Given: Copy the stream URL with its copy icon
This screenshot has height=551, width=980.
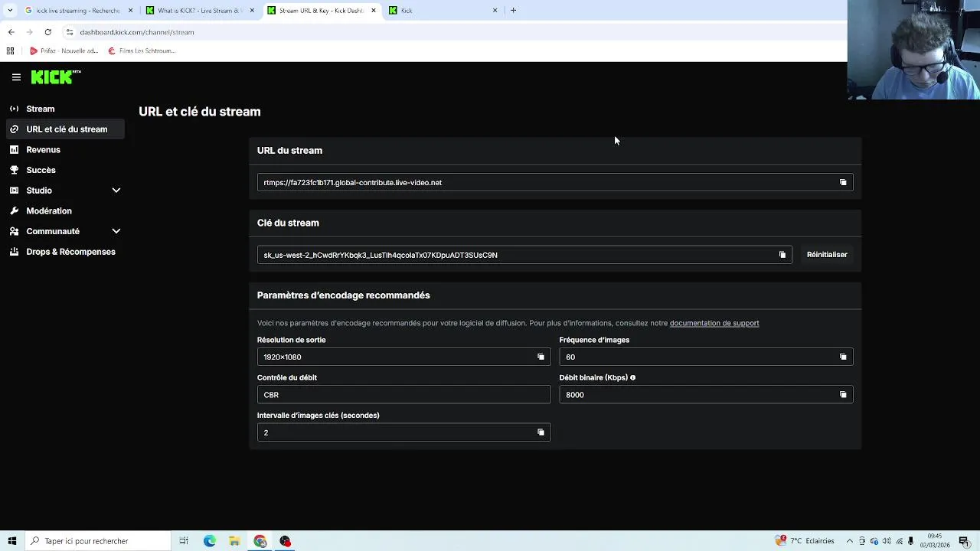Looking at the screenshot, I should (x=843, y=182).
